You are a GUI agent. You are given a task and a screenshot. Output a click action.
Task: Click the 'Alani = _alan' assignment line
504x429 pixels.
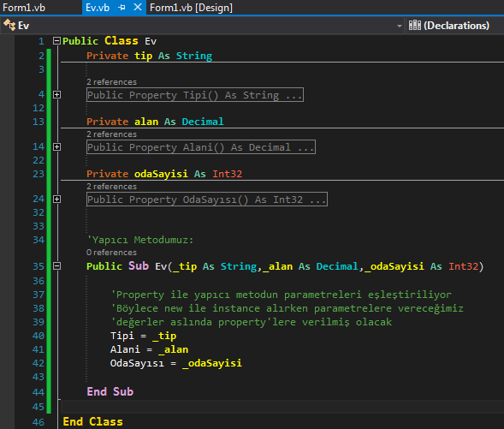pos(150,349)
